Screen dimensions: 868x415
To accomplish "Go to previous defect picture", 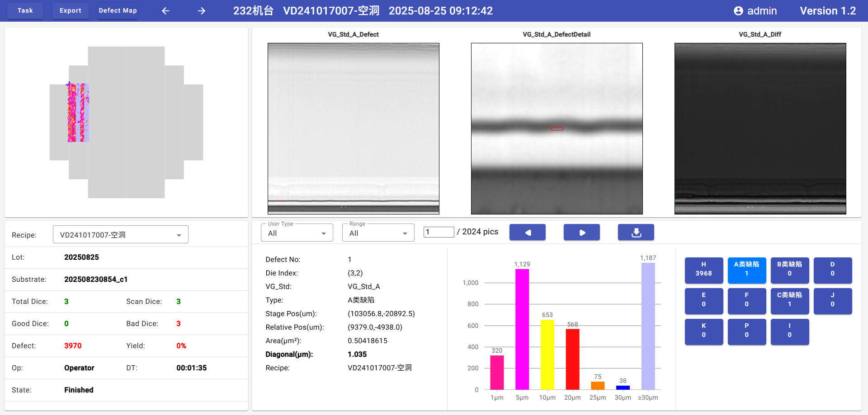I will pos(527,232).
